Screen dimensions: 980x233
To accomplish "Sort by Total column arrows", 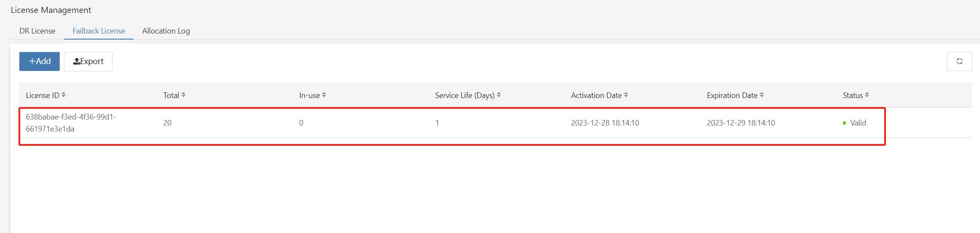I will point(183,95).
